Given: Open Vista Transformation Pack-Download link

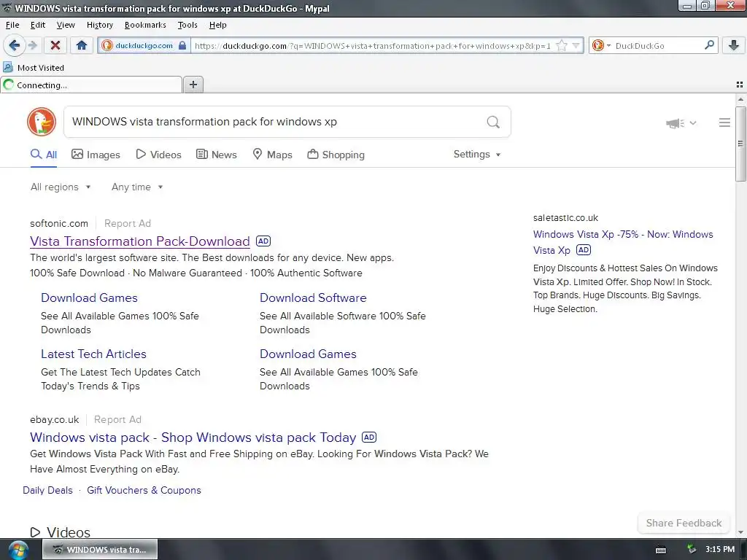Looking at the screenshot, I should tap(140, 241).
